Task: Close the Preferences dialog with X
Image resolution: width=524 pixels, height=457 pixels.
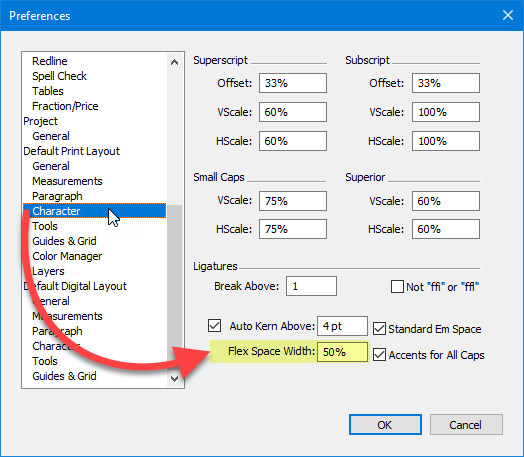Action: click(508, 15)
